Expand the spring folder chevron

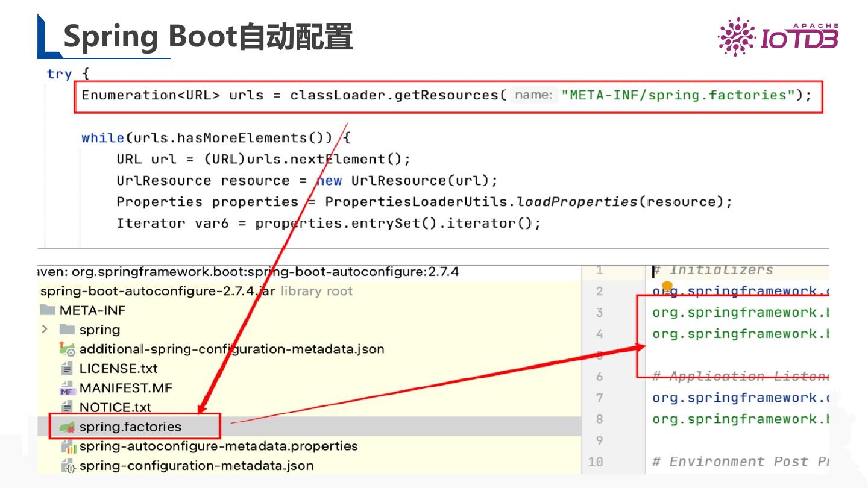pyautogui.click(x=45, y=330)
